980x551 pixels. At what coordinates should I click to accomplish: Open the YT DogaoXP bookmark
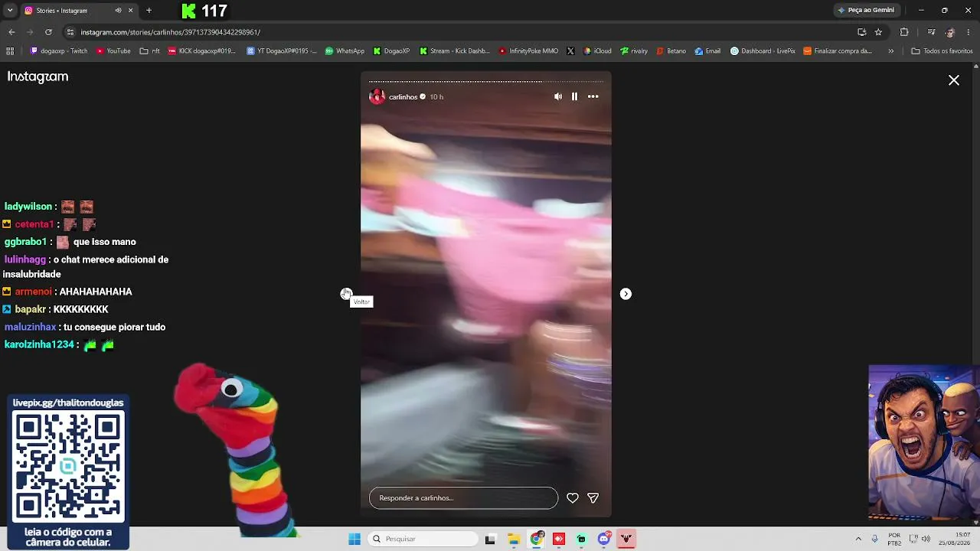pyautogui.click(x=281, y=51)
